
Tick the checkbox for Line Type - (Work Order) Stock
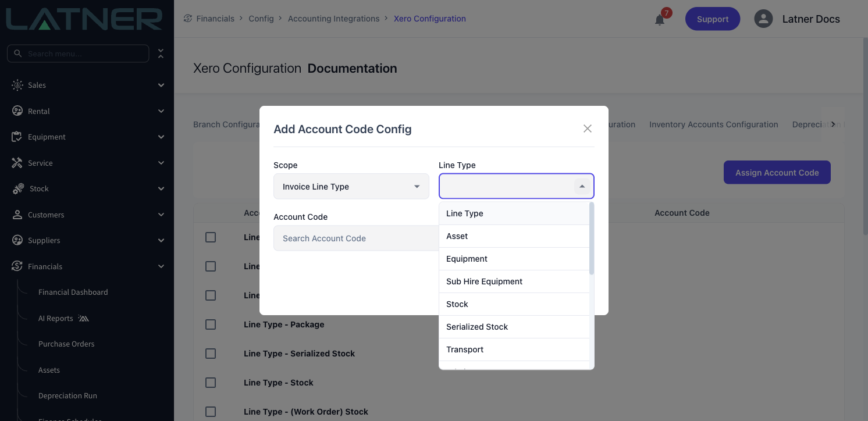(211, 412)
